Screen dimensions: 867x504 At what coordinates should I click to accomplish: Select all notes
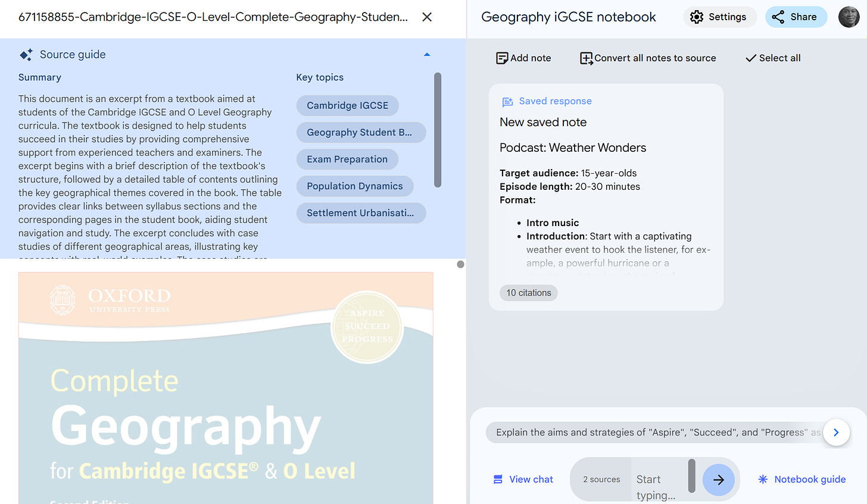click(773, 58)
